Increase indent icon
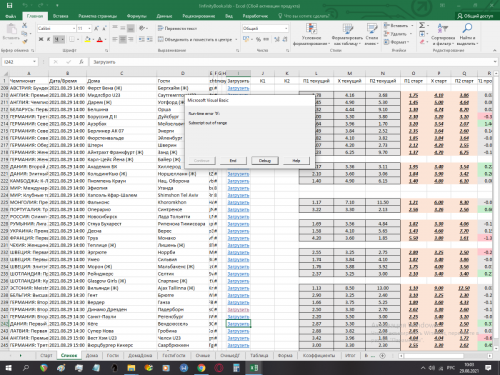500x375 pixels. (x=150, y=39)
